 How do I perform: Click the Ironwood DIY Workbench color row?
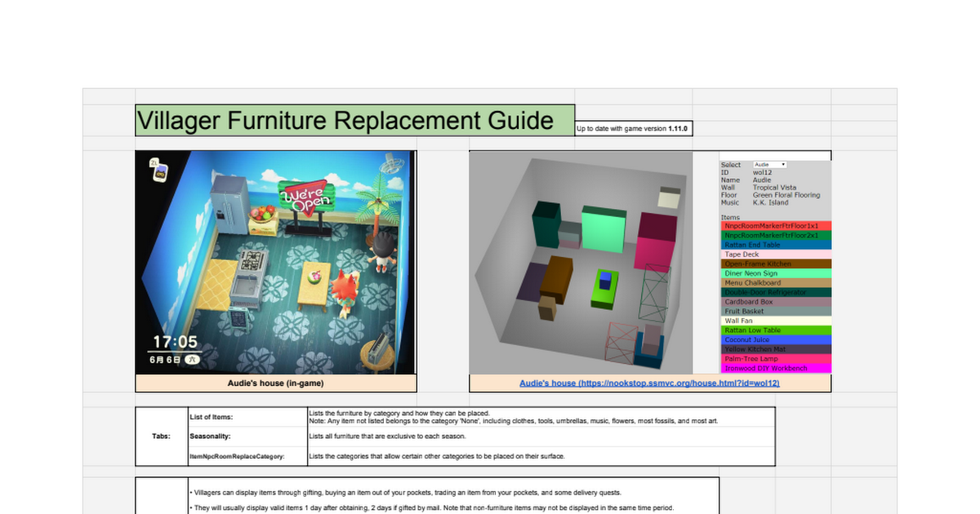[776, 369]
